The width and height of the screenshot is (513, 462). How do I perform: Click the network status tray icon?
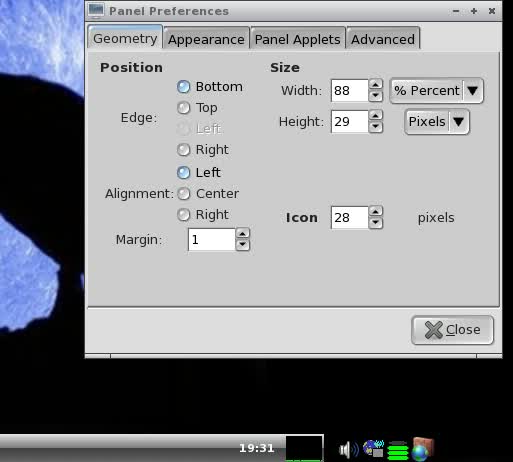(374, 448)
